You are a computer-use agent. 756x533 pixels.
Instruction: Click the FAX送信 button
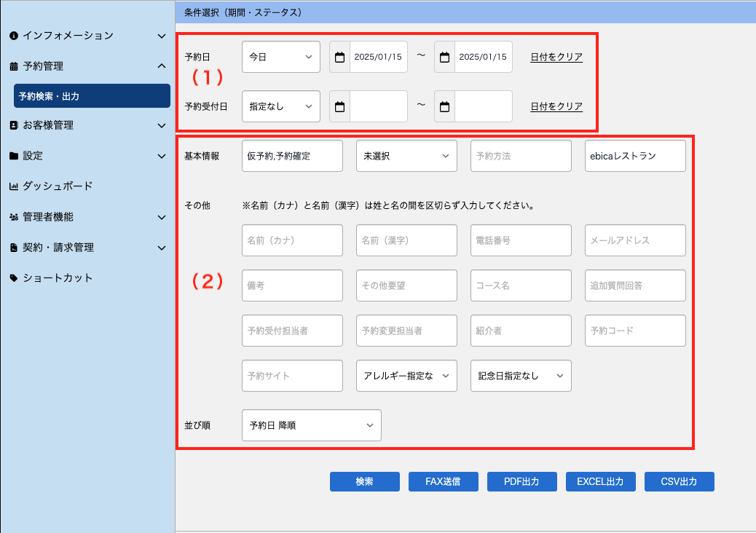443,481
